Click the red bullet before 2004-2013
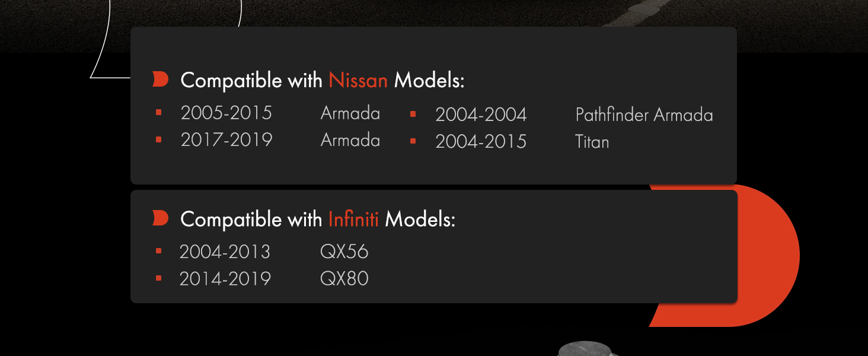 coord(158,251)
